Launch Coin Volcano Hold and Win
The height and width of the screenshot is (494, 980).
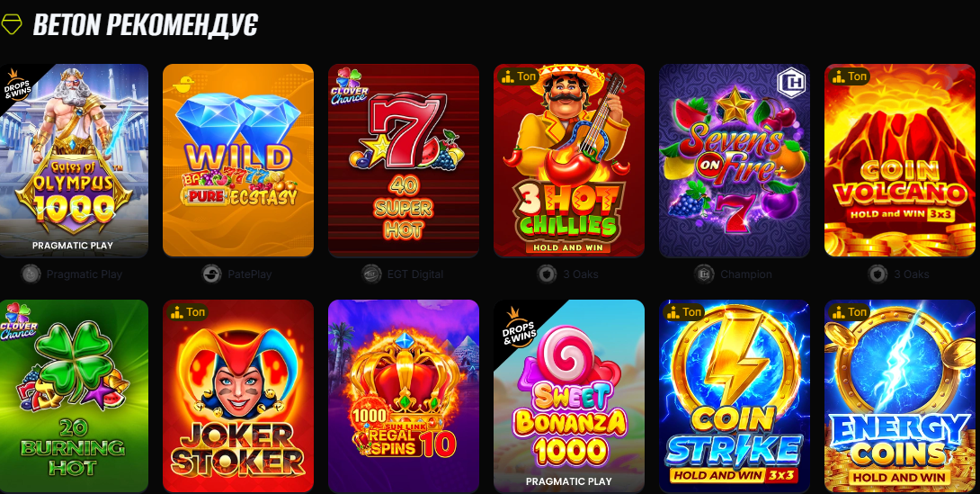(x=900, y=160)
